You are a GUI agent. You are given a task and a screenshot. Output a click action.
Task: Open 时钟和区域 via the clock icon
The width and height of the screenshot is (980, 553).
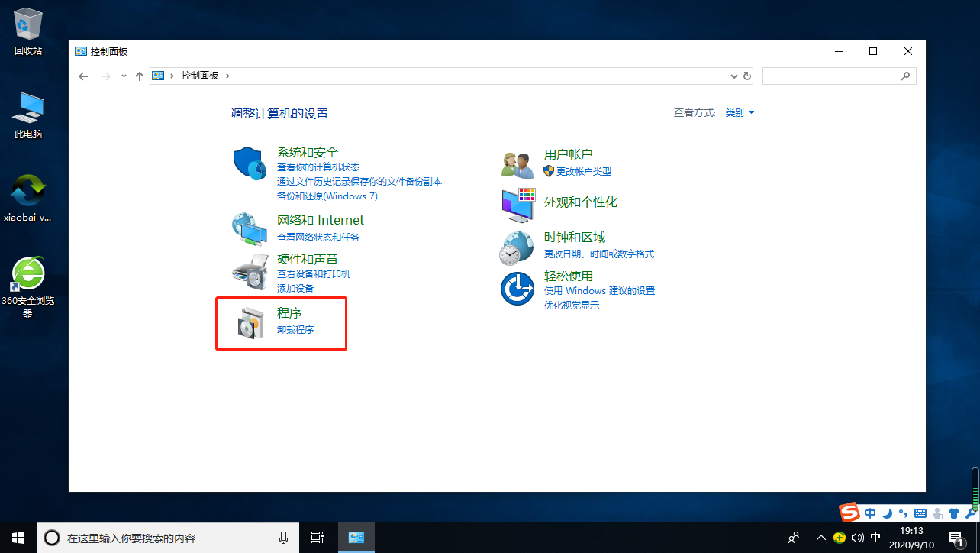[x=517, y=246]
